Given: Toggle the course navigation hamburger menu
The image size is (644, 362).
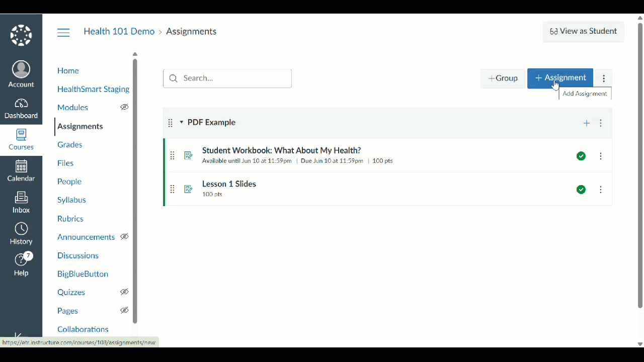Looking at the screenshot, I should pyautogui.click(x=63, y=33).
